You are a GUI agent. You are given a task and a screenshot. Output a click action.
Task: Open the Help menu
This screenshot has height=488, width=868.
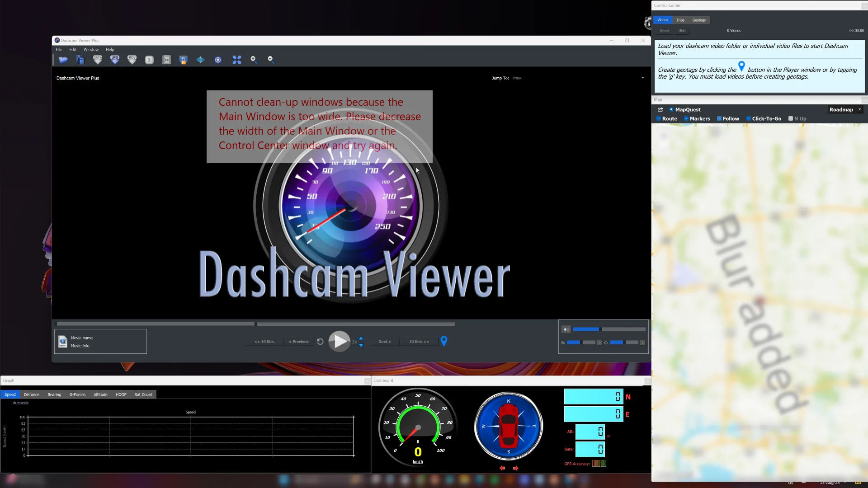point(110,50)
